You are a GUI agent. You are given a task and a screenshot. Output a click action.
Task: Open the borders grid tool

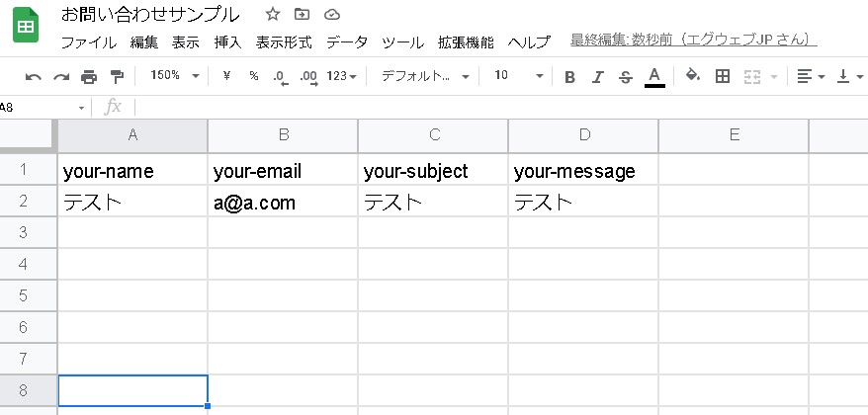(x=723, y=76)
